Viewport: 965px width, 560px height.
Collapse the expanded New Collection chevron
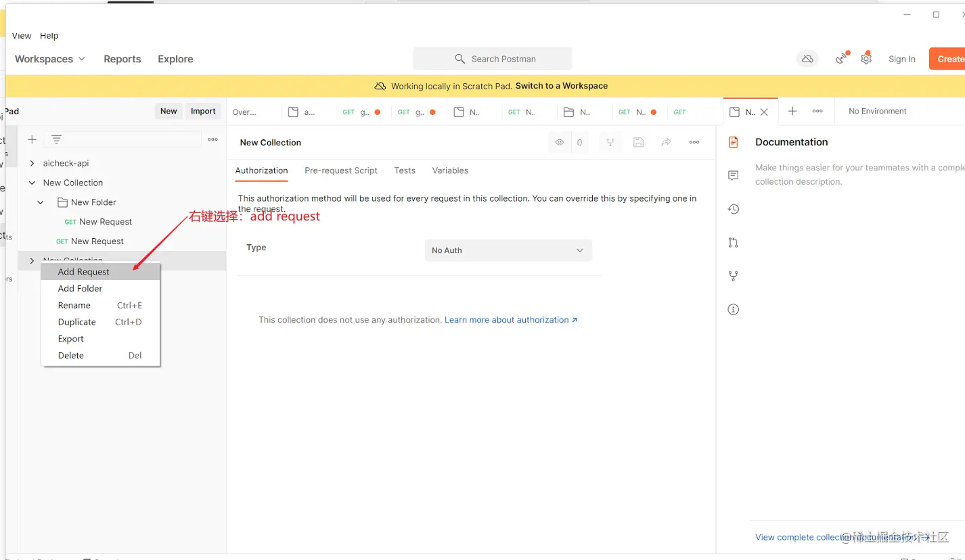[32, 183]
